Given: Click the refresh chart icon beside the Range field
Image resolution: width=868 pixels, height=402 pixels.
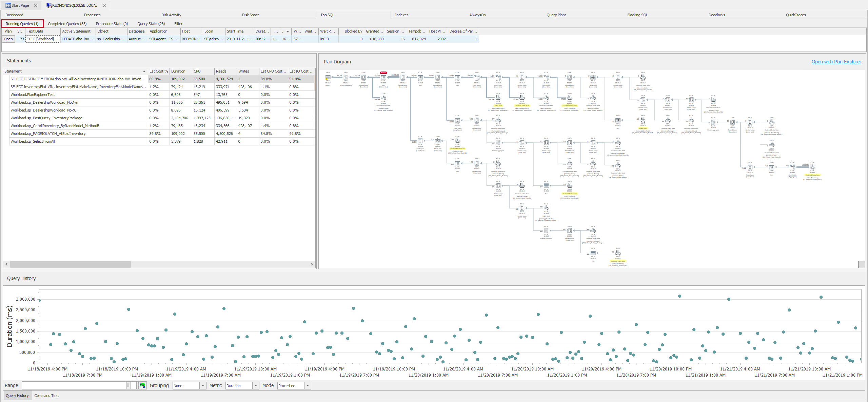Looking at the screenshot, I should tap(143, 385).
